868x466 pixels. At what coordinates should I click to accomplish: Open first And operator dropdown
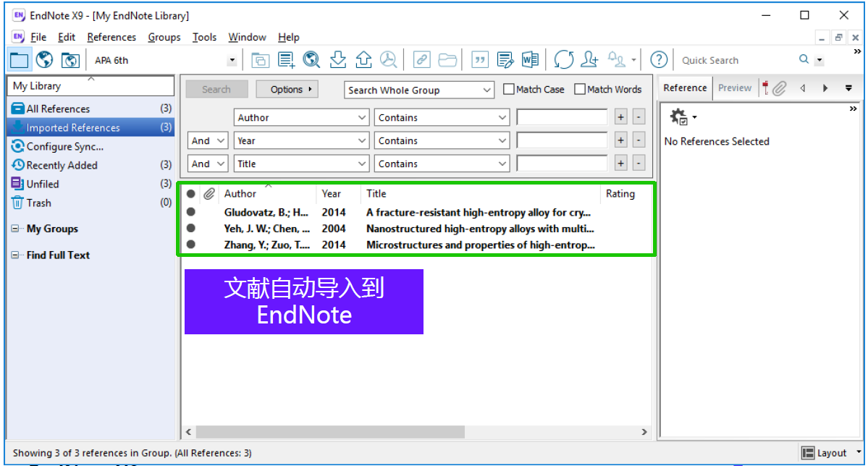click(208, 140)
